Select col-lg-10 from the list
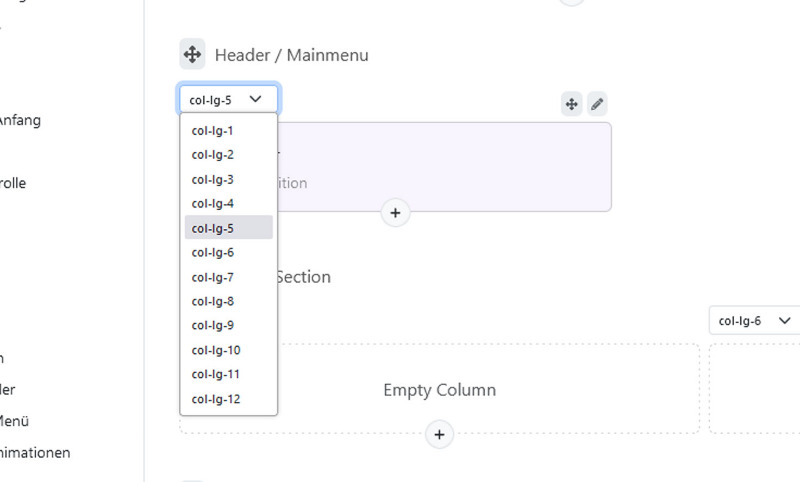The width and height of the screenshot is (800, 482). point(229,350)
